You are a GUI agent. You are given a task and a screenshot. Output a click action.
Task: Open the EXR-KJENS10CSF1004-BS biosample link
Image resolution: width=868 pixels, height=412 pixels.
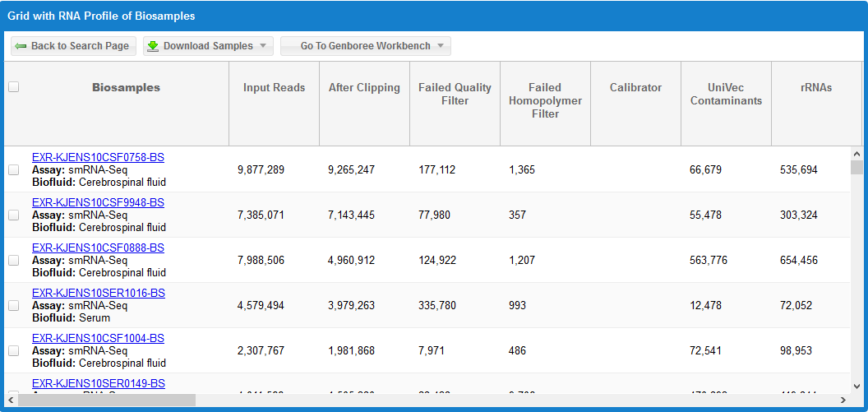point(98,338)
